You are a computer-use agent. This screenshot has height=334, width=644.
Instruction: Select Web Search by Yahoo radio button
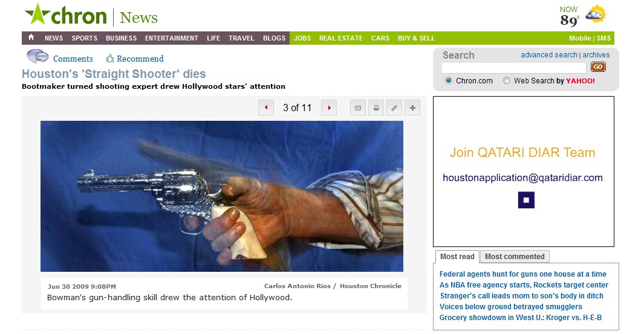point(507,80)
